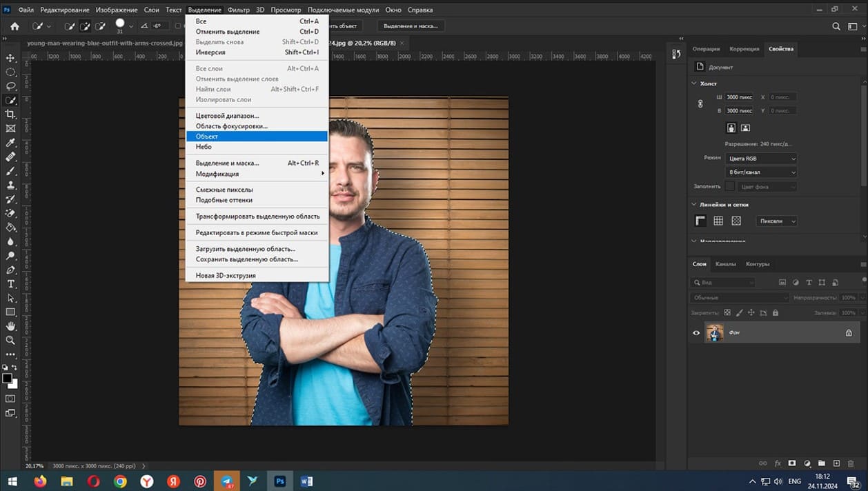Open the Обычные blend mode dropdown
The image size is (868, 491).
(740, 297)
